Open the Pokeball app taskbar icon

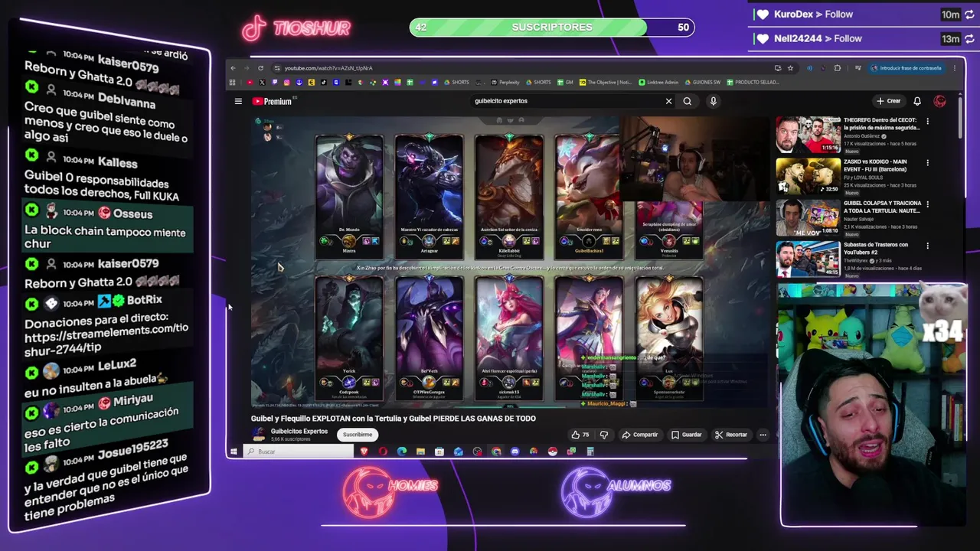point(552,452)
